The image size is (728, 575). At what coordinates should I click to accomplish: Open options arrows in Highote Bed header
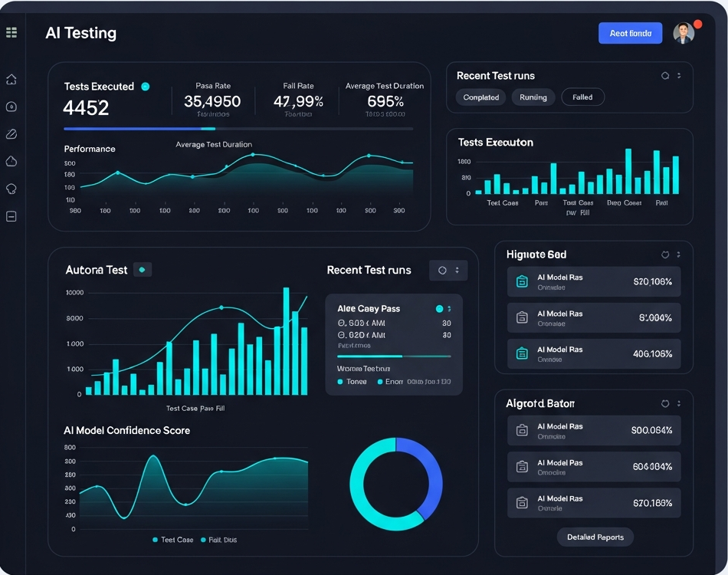coord(679,255)
